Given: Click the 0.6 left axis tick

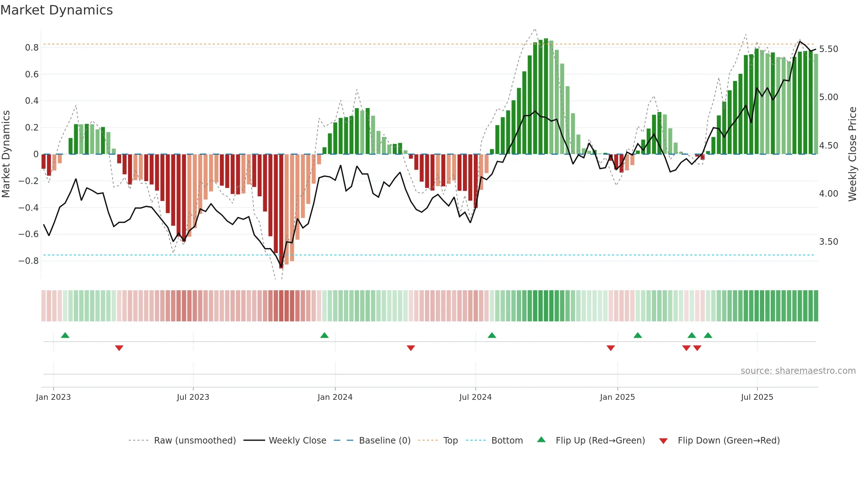Looking at the screenshot, I should [x=32, y=74].
